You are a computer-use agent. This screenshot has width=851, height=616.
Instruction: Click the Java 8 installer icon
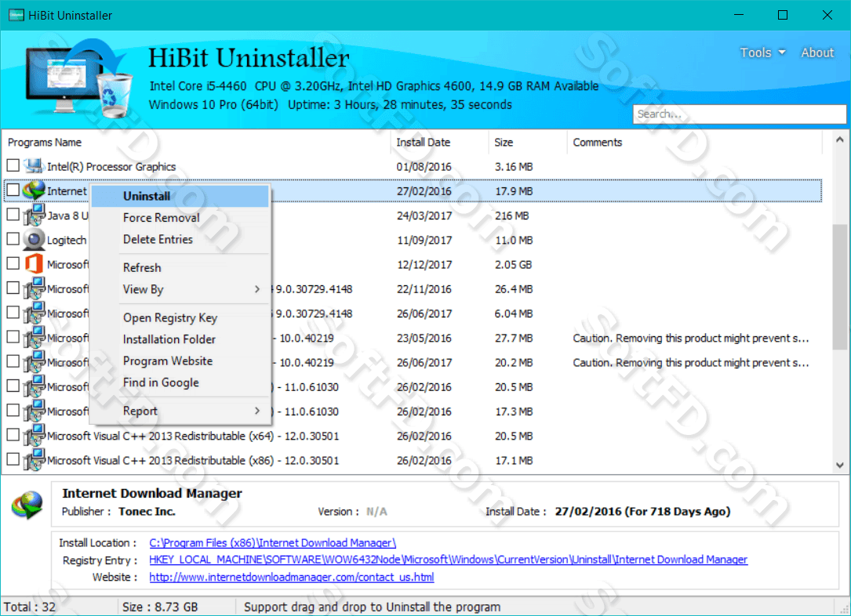point(34,216)
